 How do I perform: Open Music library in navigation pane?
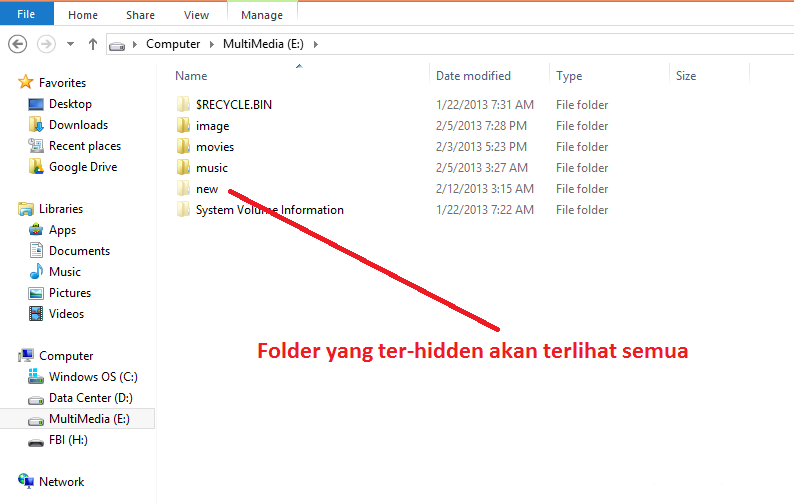point(65,272)
